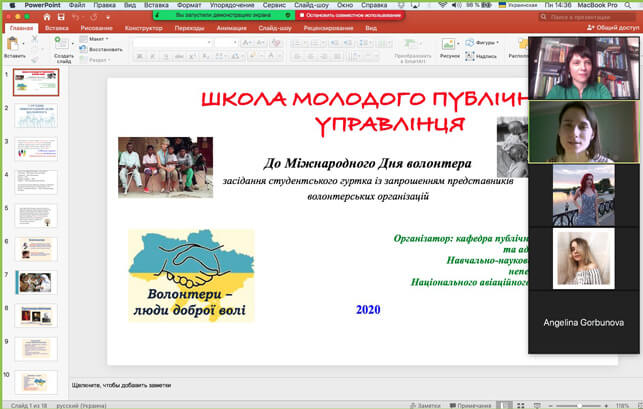Open the Format (Формат) menu
The height and width of the screenshot is (409, 643).
coord(188,5)
